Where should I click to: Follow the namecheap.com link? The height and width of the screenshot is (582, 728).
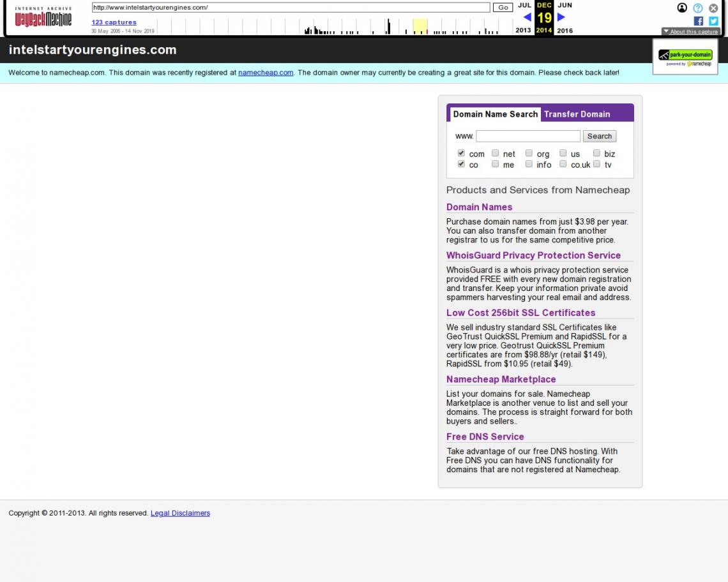pyautogui.click(x=266, y=72)
